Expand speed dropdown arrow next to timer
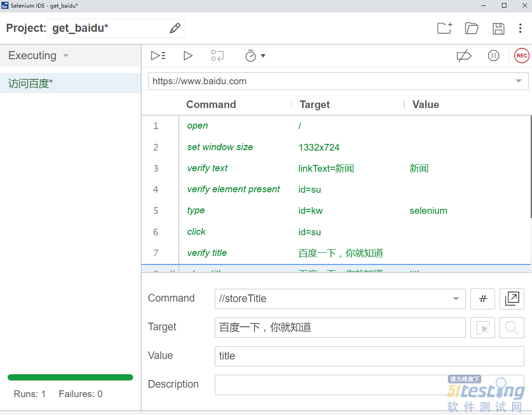This screenshot has width=532, height=415. click(263, 56)
